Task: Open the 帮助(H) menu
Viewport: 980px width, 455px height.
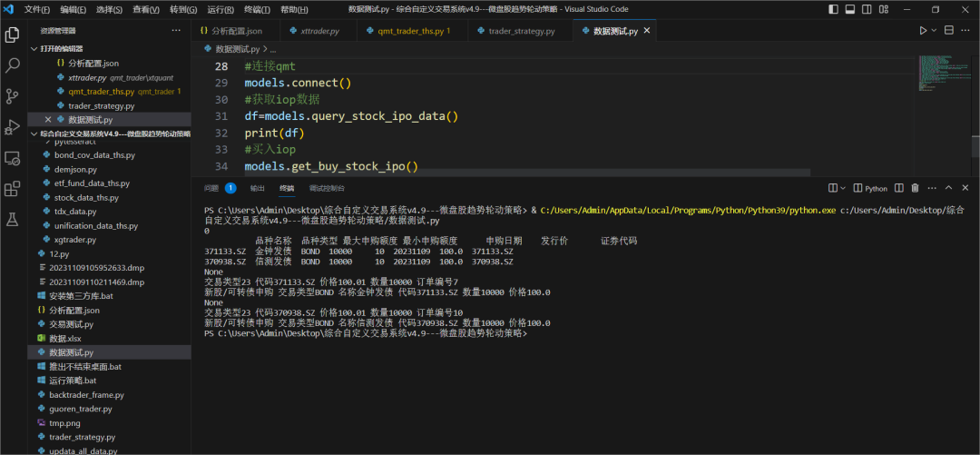Action: pyautogui.click(x=294, y=10)
